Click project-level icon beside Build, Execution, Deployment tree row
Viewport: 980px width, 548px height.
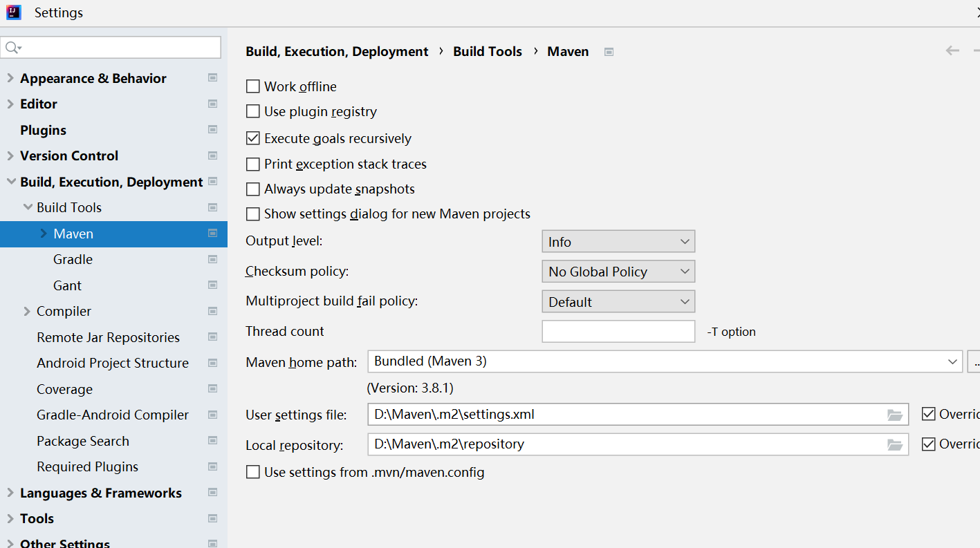click(213, 182)
